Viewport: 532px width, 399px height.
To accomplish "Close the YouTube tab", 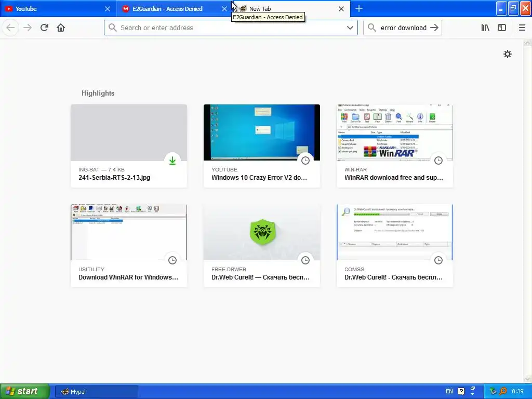I will [x=107, y=9].
